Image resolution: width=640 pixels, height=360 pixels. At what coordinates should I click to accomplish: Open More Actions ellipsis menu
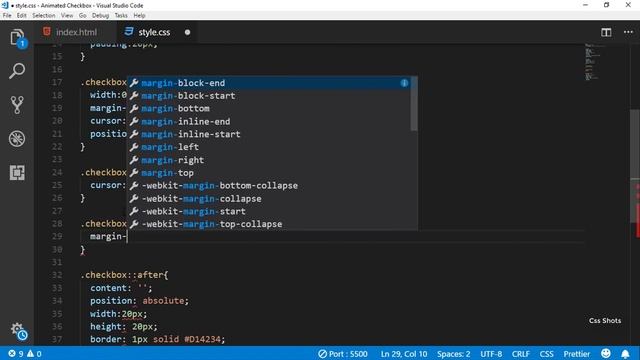click(628, 32)
